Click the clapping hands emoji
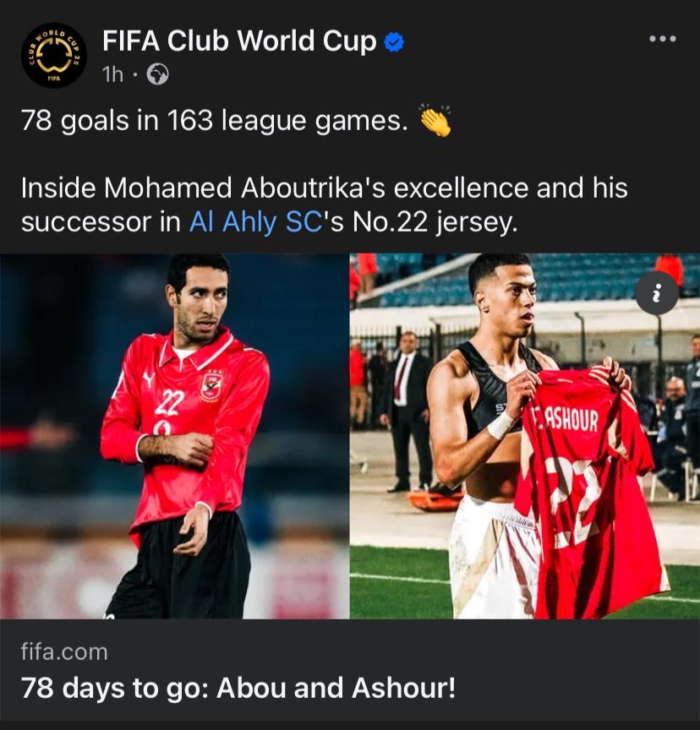This screenshot has height=730, width=700. [x=435, y=121]
